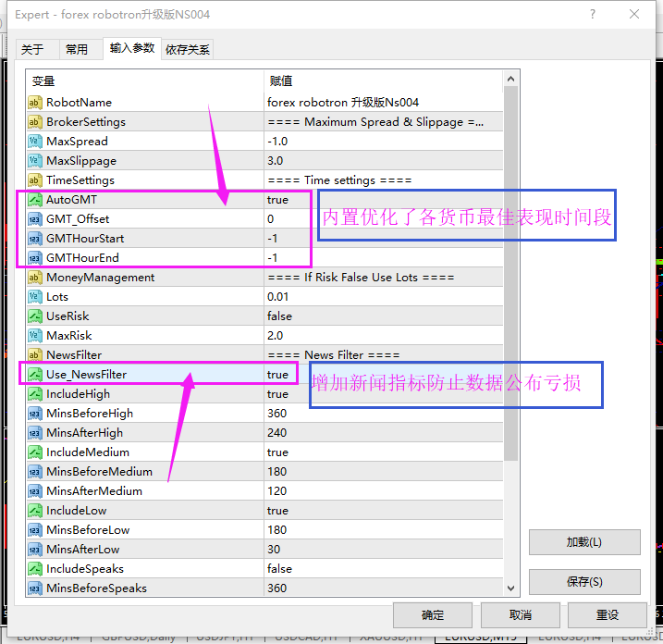
Task: Click the Lots value 0.01
Action: [x=277, y=297]
